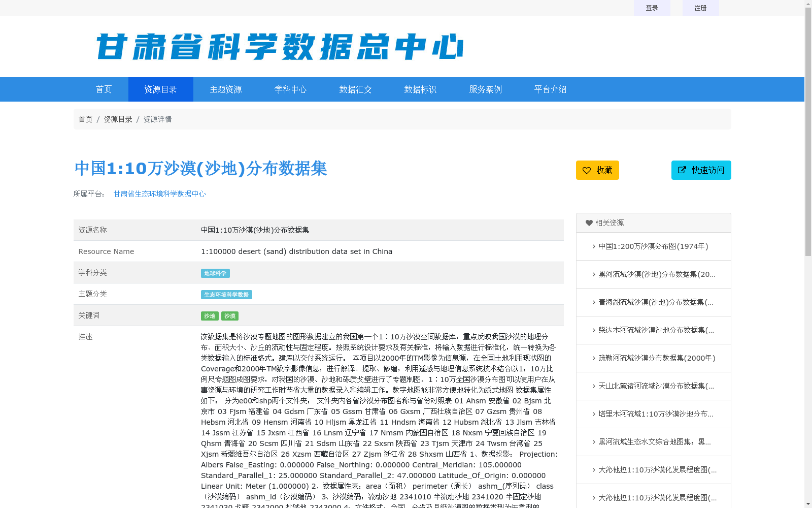
Task: Click chevron before 疏勒河流域沙漠分布数据集(2000年)
Action: pos(594,358)
